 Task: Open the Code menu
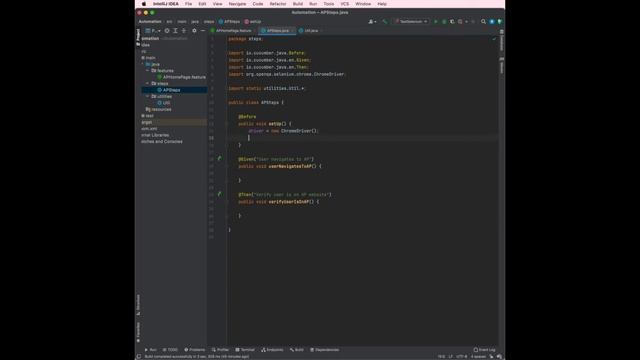coord(258,4)
